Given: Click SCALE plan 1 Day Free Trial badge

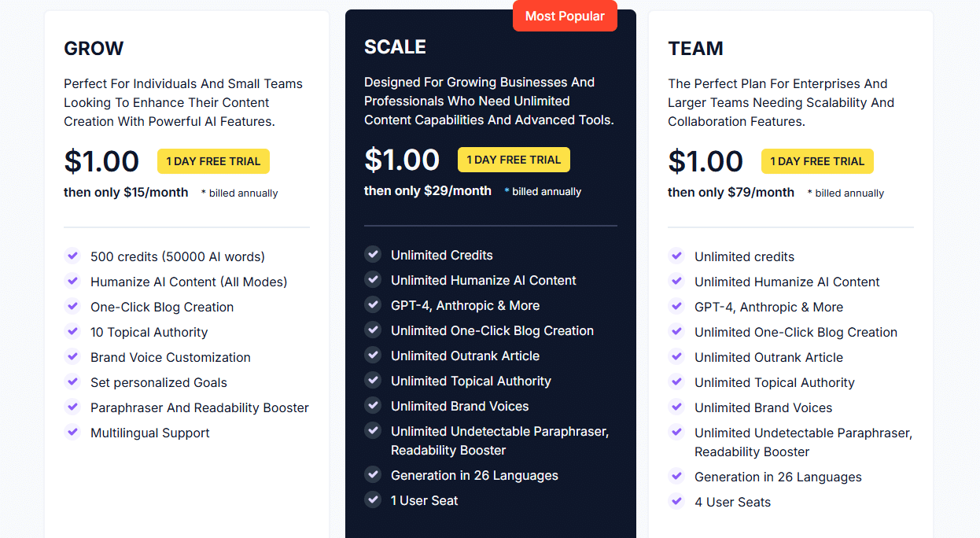Looking at the screenshot, I should [514, 160].
